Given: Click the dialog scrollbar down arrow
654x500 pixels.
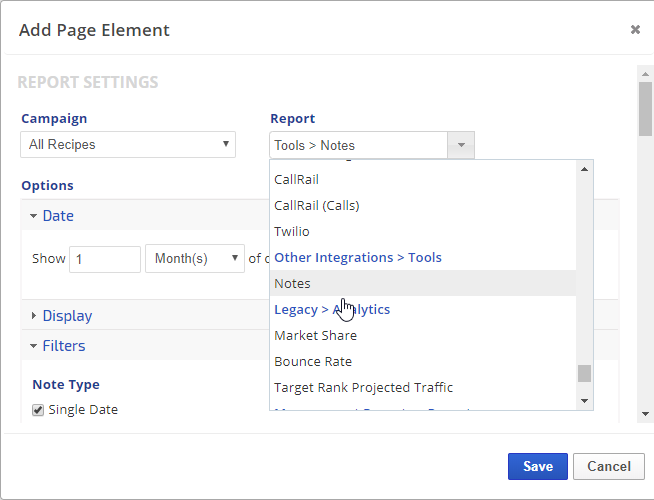Looking at the screenshot, I should [645, 414].
